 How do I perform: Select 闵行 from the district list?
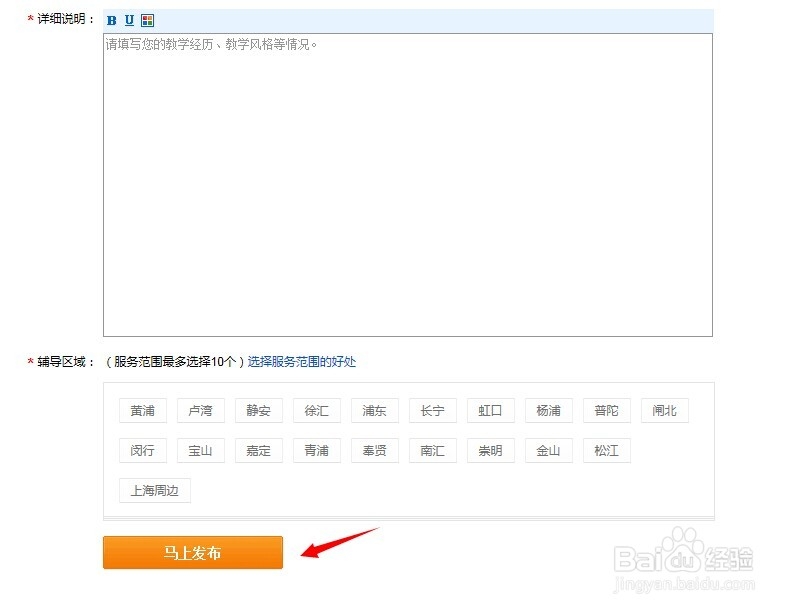click(142, 450)
